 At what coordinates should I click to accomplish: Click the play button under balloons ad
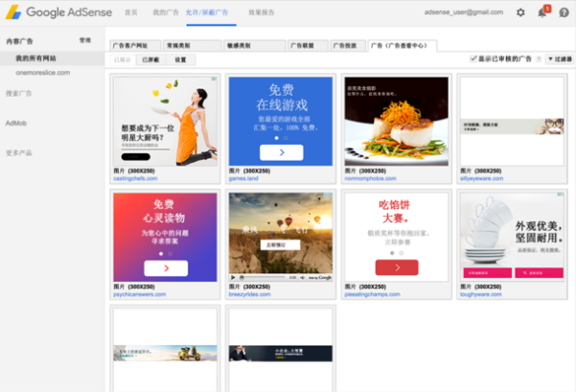(233, 277)
